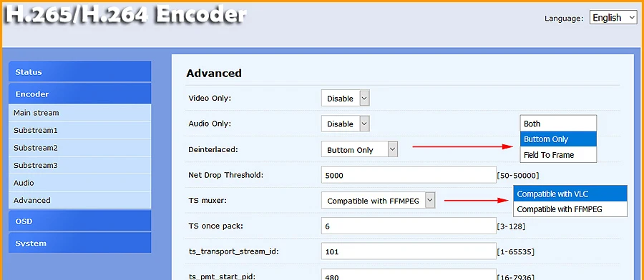The image size is (644, 280).
Task: Go to Substream3 settings
Action: [79, 166]
